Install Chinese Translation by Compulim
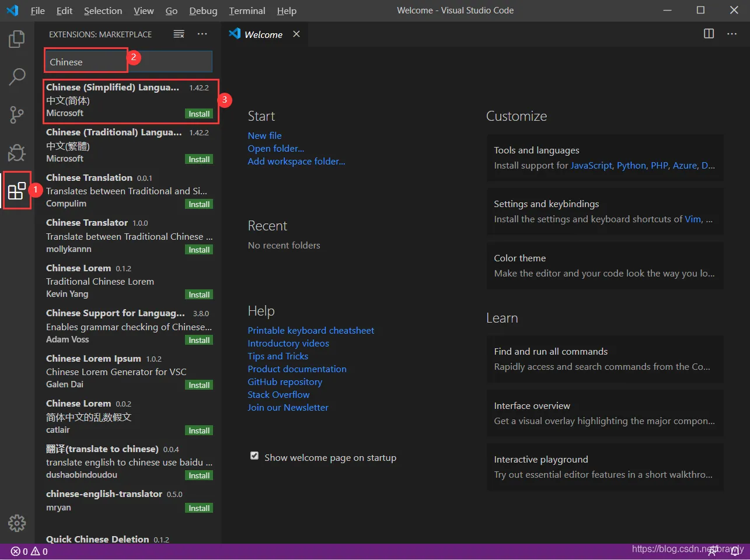Screen dimensions: 750x560 [x=199, y=204]
